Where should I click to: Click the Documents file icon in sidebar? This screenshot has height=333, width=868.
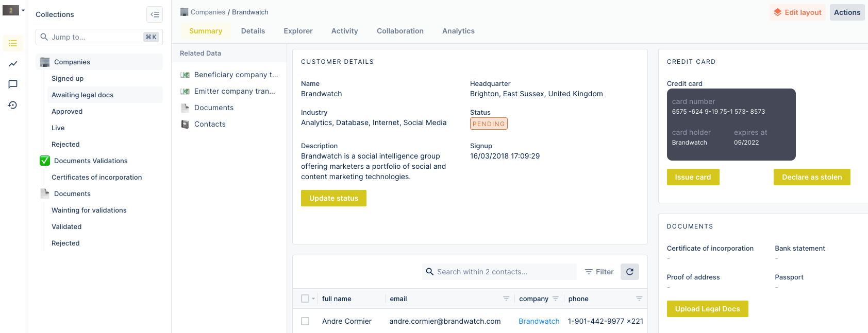point(45,194)
